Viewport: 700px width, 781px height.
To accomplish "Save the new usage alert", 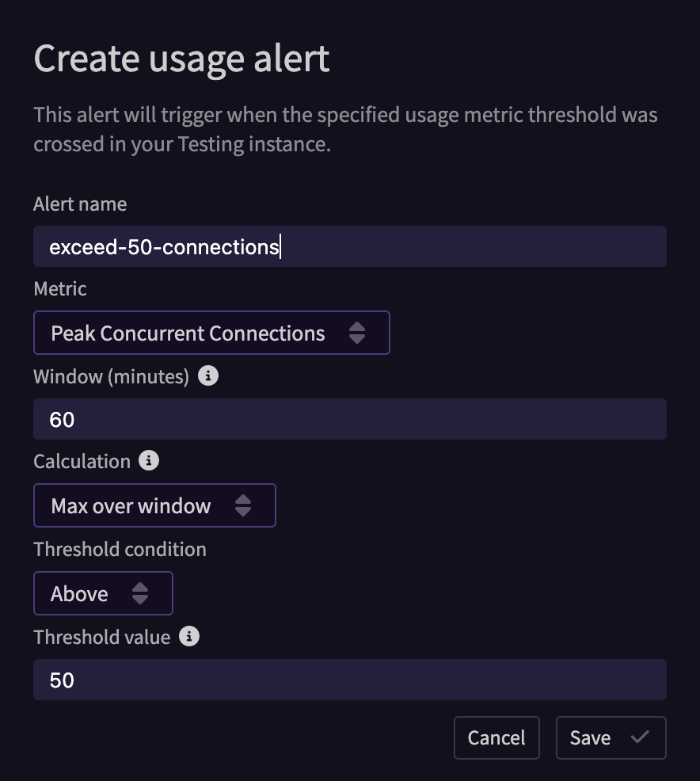I will pos(611,737).
